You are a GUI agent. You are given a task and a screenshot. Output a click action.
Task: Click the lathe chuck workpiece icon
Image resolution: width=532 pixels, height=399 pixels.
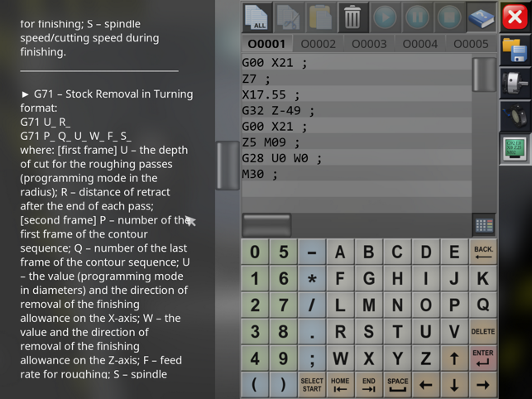(x=515, y=83)
